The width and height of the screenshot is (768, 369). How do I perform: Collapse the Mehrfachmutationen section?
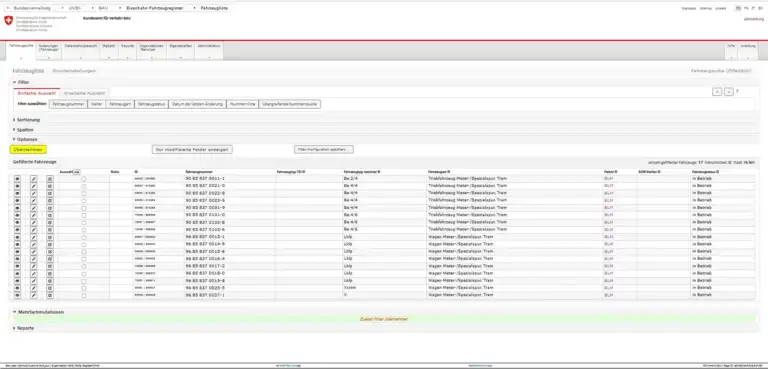[38, 312]
